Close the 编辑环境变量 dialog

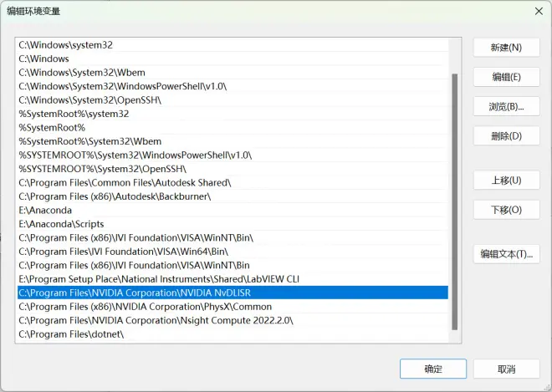tap(539, 11)
